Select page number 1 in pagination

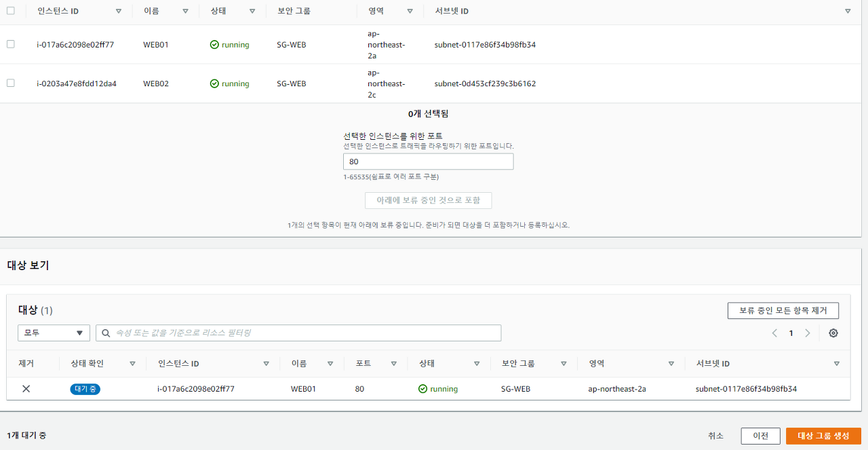click(x=791, y=333)
